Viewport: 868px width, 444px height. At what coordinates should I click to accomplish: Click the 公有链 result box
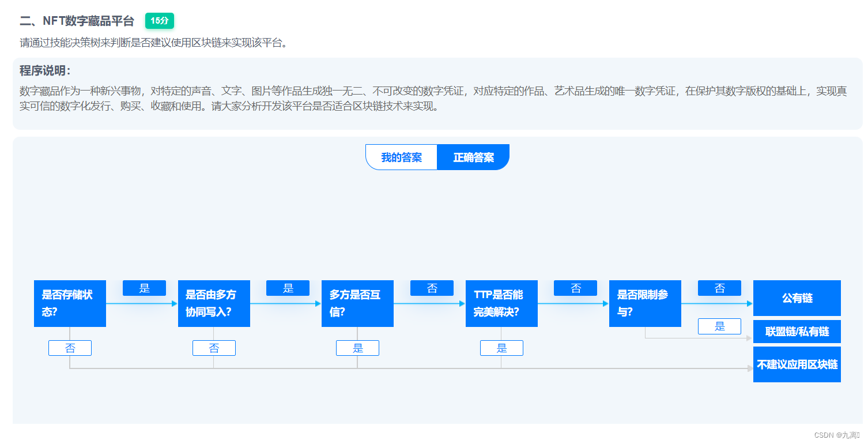797,298
